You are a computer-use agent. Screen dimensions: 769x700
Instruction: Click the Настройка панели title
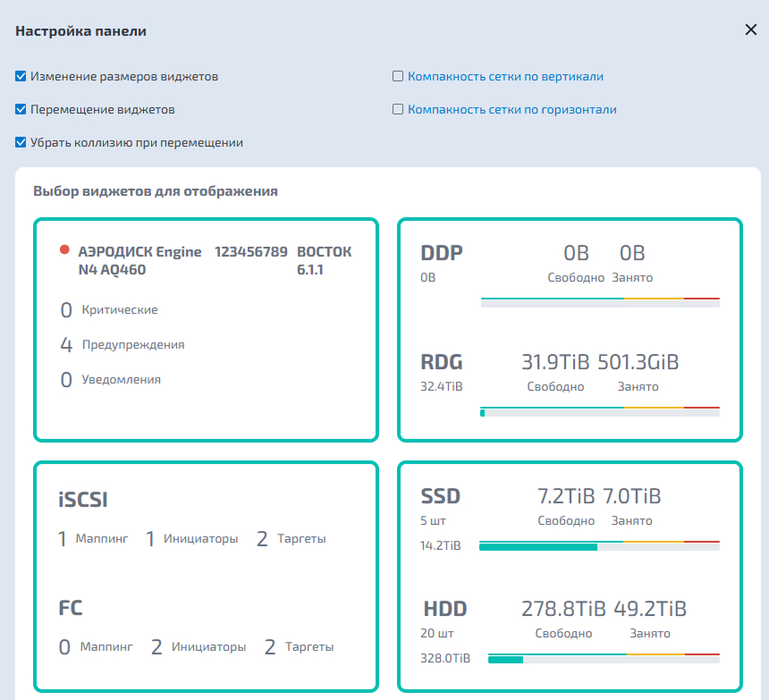[80, 31]
